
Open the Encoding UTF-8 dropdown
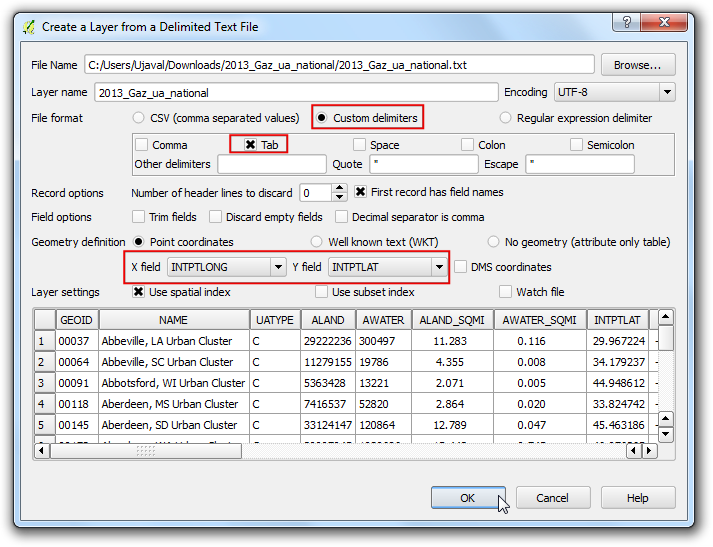614,92
